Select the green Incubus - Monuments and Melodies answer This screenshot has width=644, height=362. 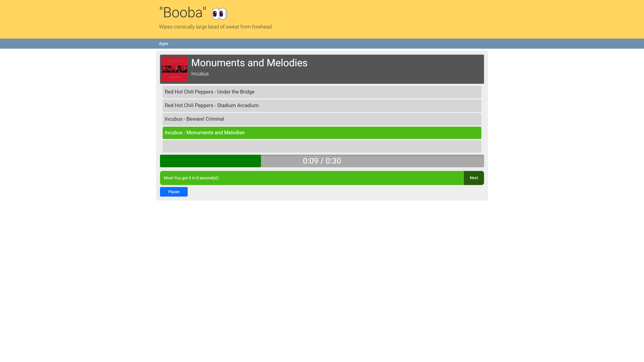(x=321, y=133)
